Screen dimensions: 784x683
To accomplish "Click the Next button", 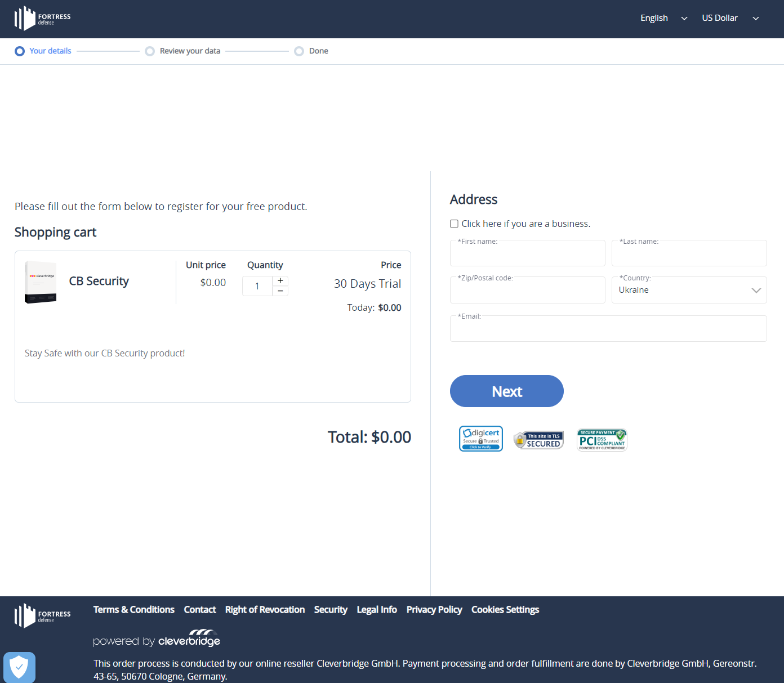I will (507, 391).
